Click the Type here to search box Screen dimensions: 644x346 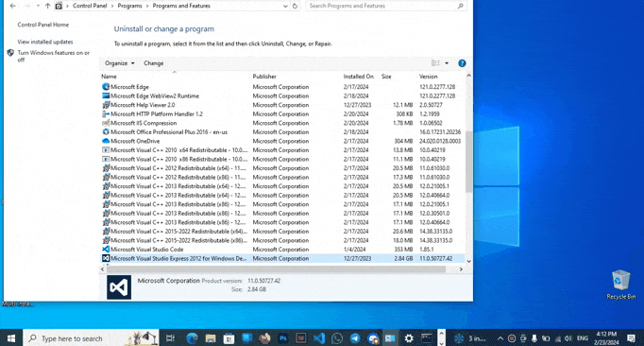click(92, 338)
